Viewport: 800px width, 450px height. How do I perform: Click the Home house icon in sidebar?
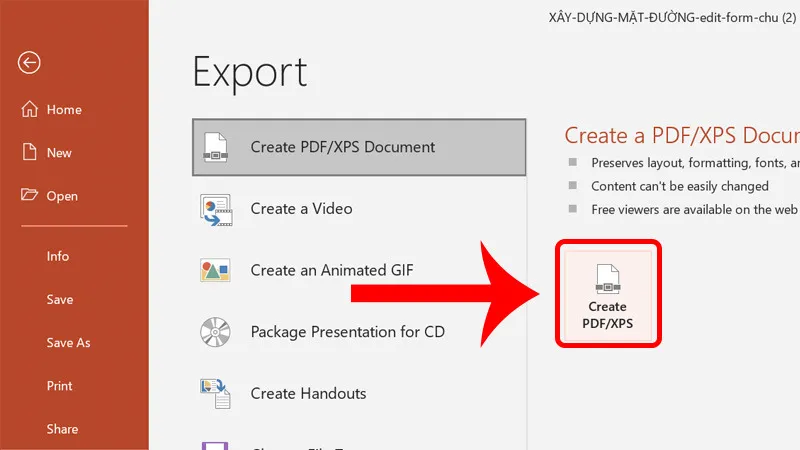(x=29, y=110)
